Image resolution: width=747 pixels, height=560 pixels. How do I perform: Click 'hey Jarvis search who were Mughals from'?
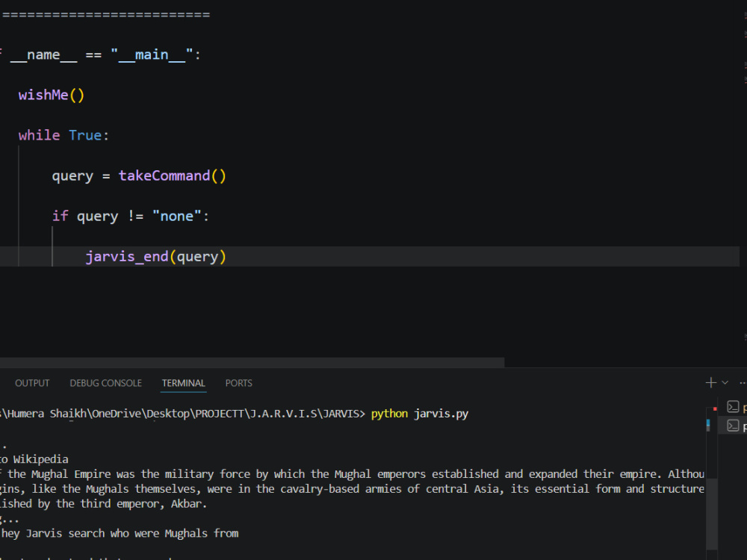[119, 533]
